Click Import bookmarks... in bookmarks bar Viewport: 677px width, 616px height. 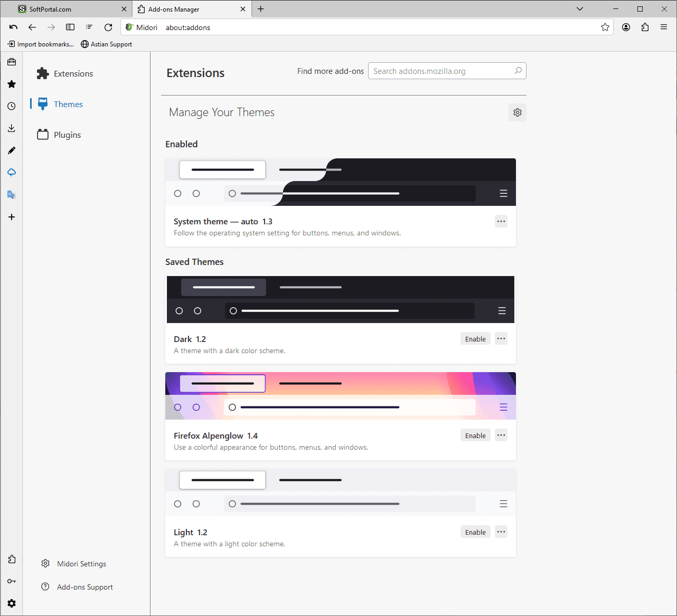click(x=41, y=44)
